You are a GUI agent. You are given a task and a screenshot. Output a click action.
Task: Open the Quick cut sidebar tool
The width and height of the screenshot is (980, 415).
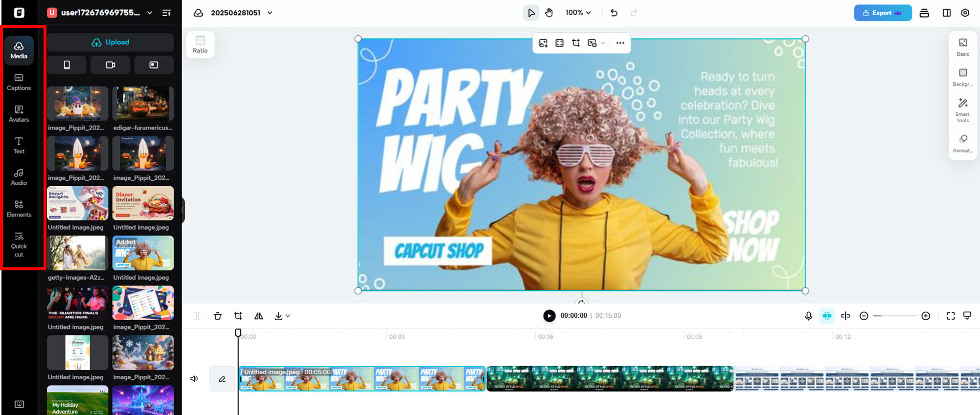click(19, 245)
